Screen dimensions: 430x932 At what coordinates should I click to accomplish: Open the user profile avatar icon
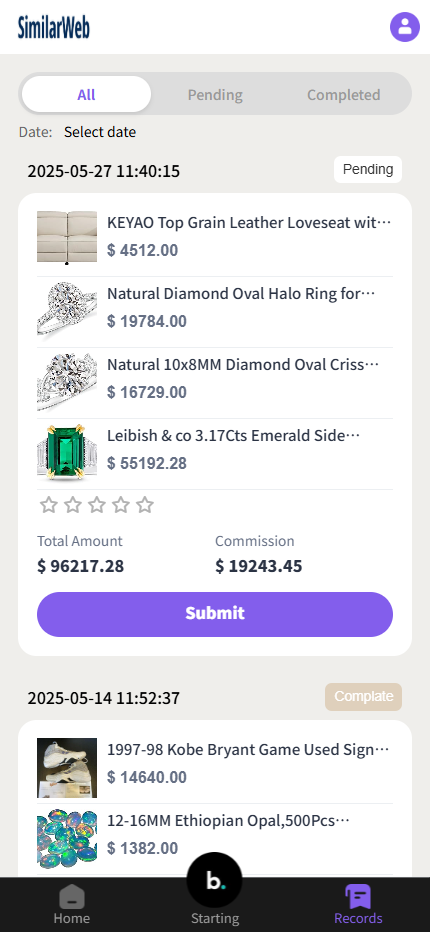pos(405,27)
